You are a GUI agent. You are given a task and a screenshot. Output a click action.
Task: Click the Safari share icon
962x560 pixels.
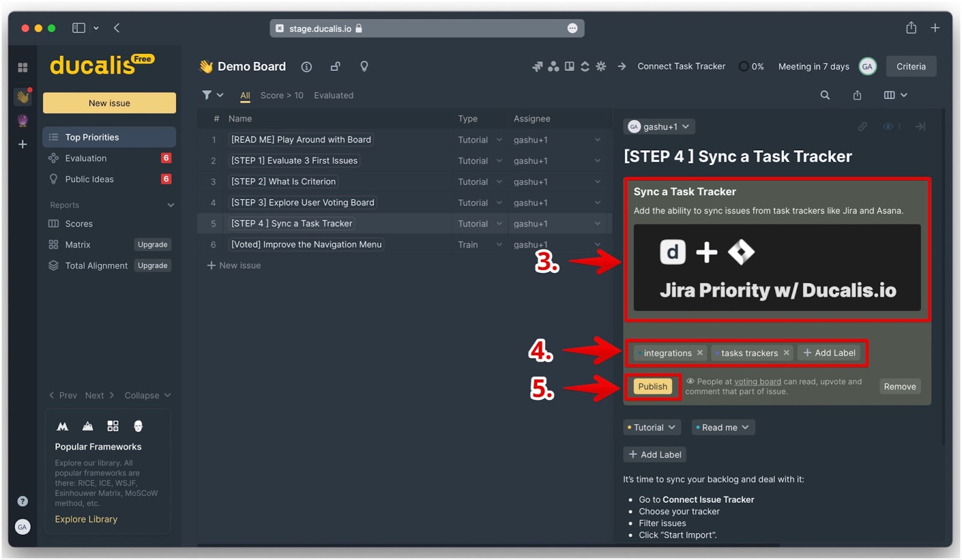[911, 28]
